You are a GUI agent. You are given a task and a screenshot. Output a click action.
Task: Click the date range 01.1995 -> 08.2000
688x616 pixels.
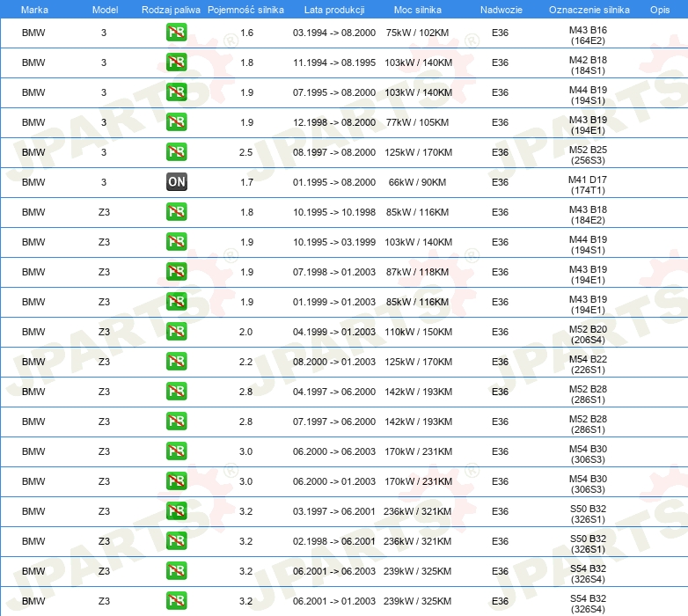334,182
